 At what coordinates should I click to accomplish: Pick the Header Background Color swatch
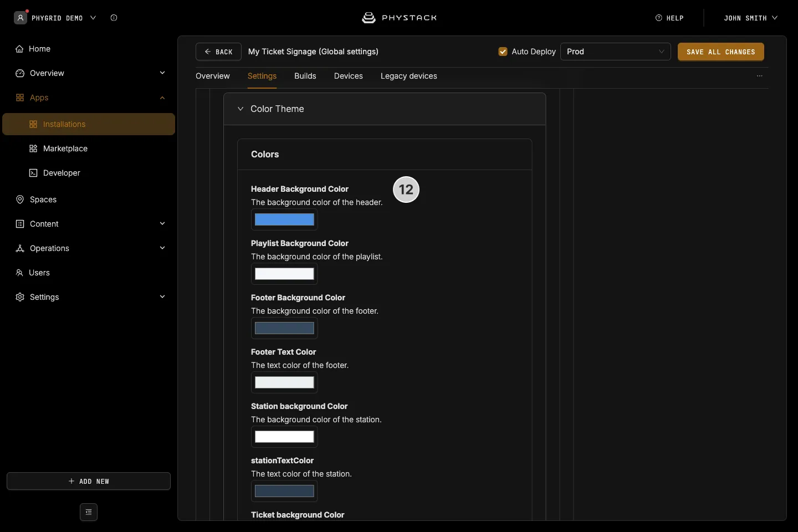click(x=284, y=219)
